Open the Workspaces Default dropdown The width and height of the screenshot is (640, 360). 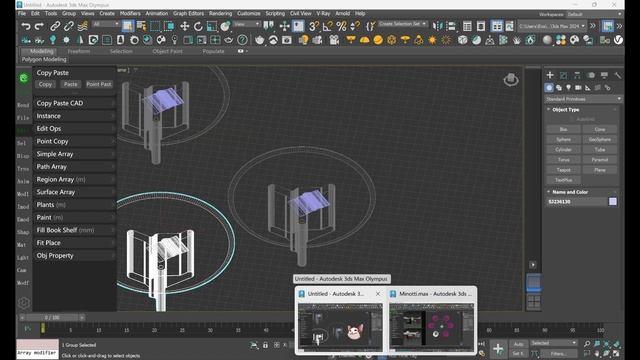click(594, 14)
